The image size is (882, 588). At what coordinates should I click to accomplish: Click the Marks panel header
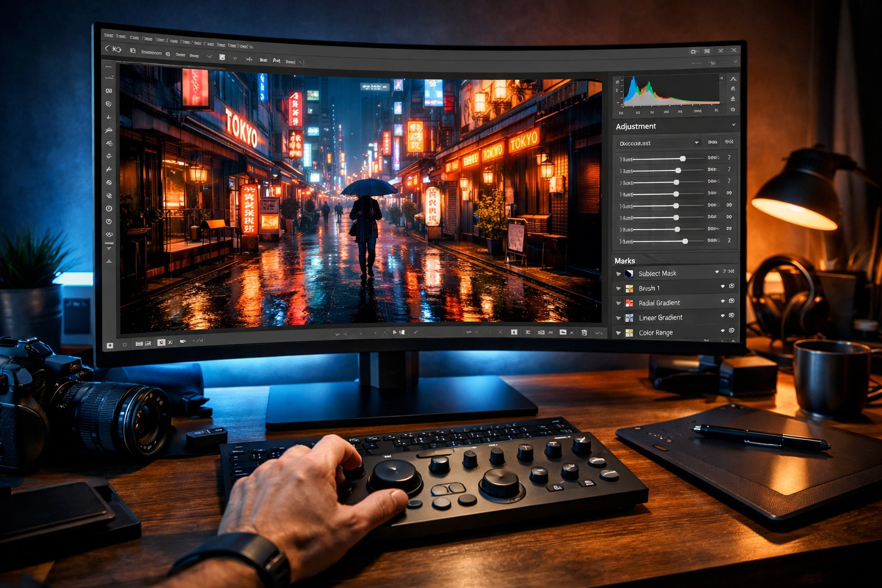(625, 261)
